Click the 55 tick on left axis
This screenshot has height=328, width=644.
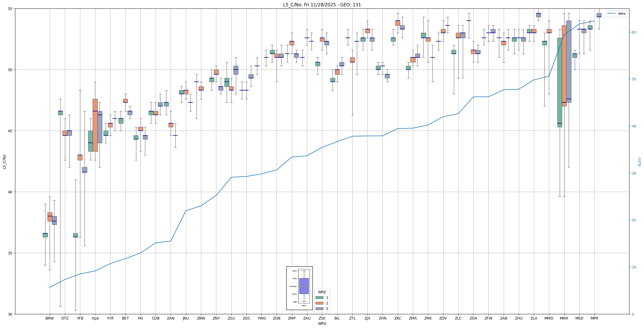(10, 9)
